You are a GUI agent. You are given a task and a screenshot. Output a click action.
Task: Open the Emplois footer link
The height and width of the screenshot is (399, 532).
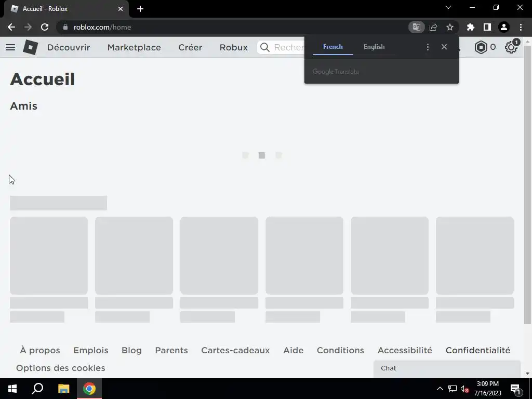coord(91,350)
